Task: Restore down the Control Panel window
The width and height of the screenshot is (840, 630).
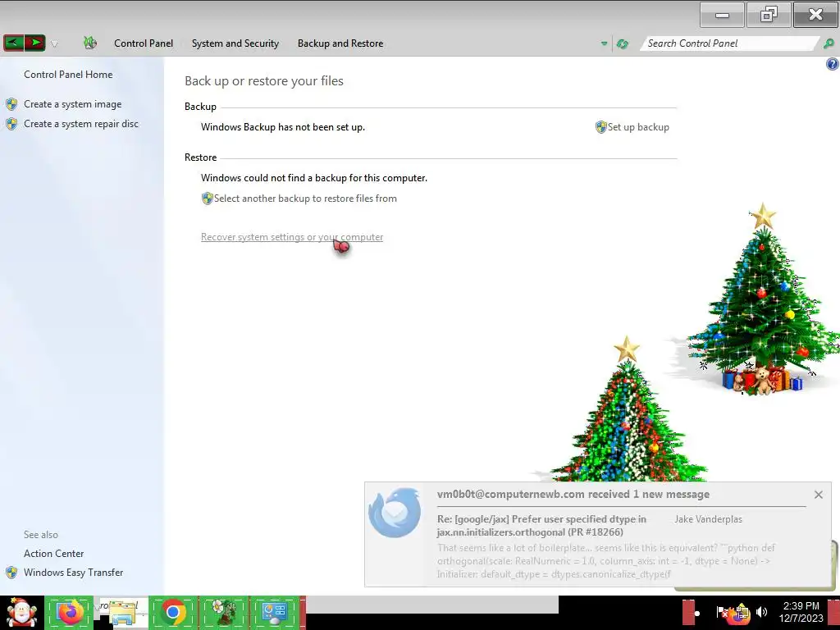Action: pyautogui.click(x=769, y=15)
